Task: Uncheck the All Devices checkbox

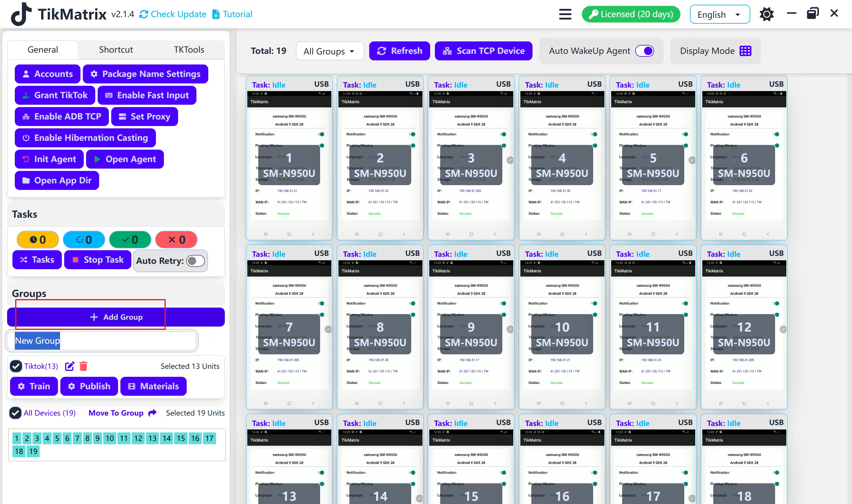Action: [x=15, y=413]
